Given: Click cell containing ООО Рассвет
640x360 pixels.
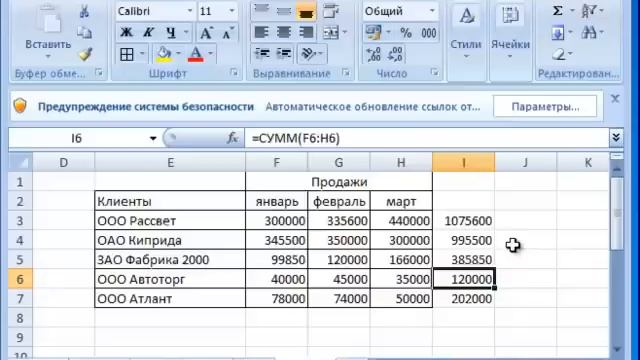Looking at the screenshot, I should coord(170,221).
